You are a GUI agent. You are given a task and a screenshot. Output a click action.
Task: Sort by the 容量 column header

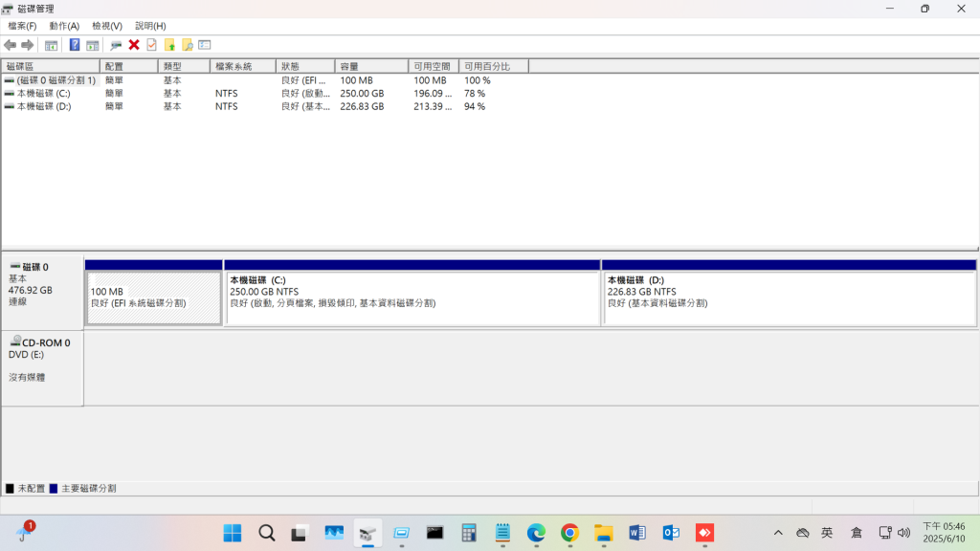371,66
